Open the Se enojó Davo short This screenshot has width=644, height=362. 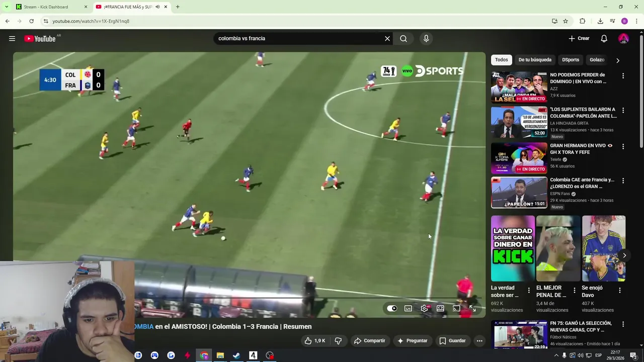tap(603, 248)
